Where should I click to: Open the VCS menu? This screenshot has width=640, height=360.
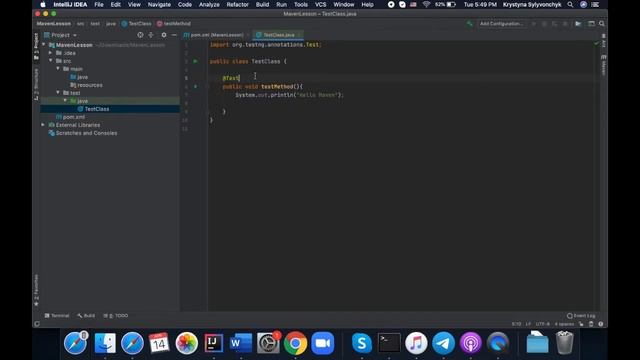pos(320,4)
